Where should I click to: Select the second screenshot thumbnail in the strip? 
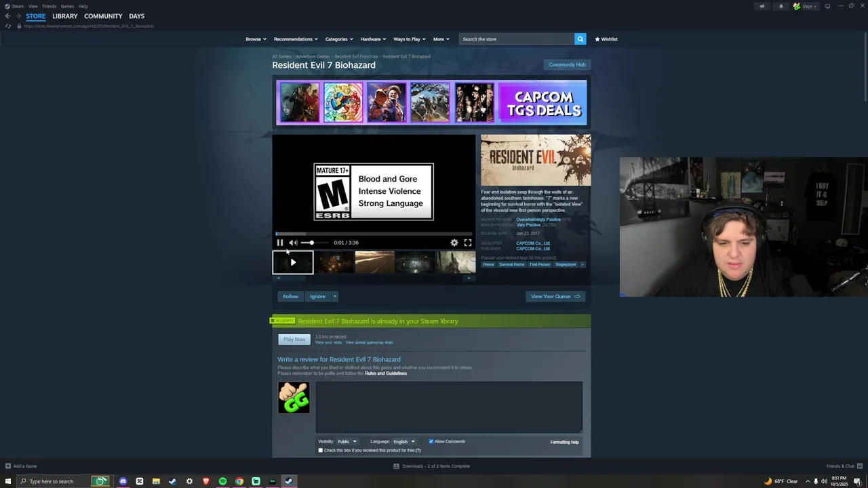tap(334, 262)
